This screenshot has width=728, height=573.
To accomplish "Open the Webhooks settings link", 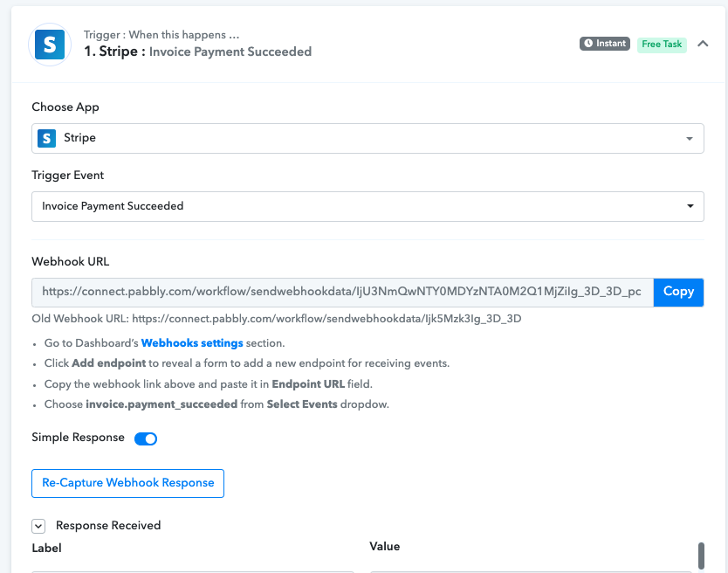I will click(192, 343).
